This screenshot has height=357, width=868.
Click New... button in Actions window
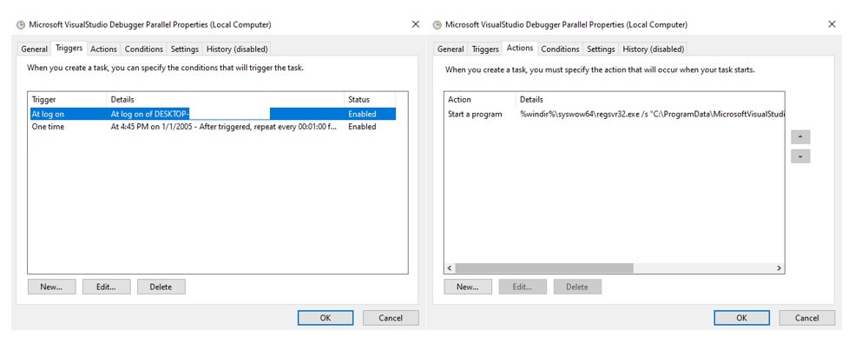pos(467,287)
